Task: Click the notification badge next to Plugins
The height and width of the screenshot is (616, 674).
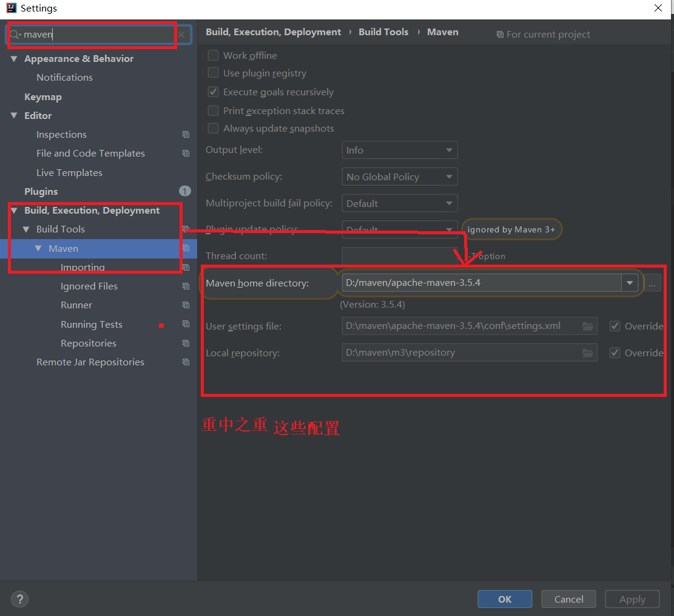Action: click(x=184, y=191)
